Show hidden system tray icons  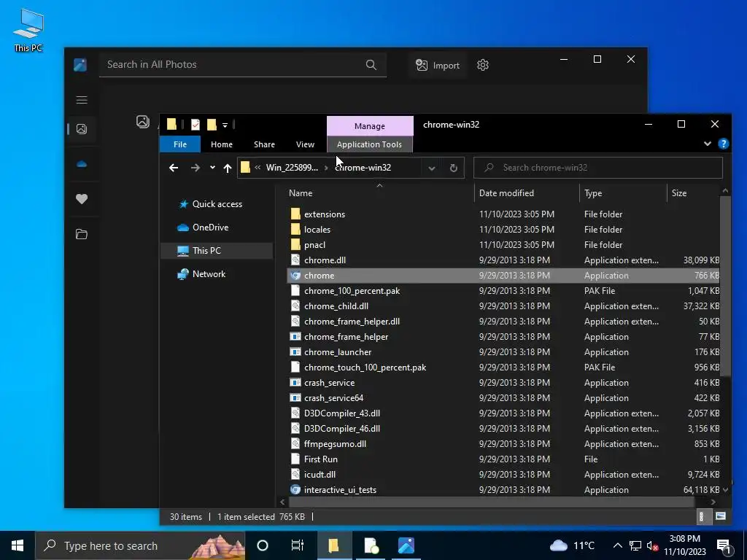point(617,545)
